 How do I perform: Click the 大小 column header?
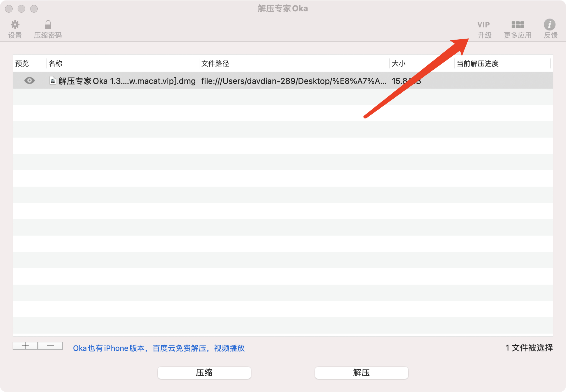click(398, 64)
